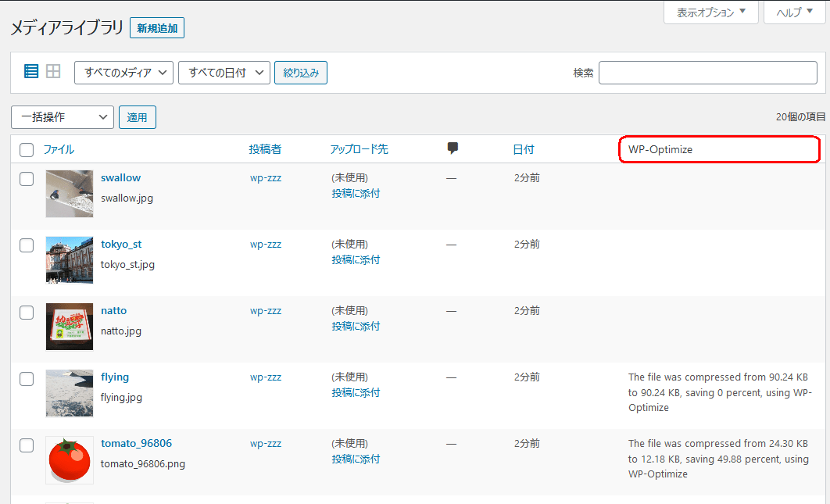Open the swallow image thumbnail
Viewport: 830px width, 504px height.
pyautogui.click(x=70, y=194)
